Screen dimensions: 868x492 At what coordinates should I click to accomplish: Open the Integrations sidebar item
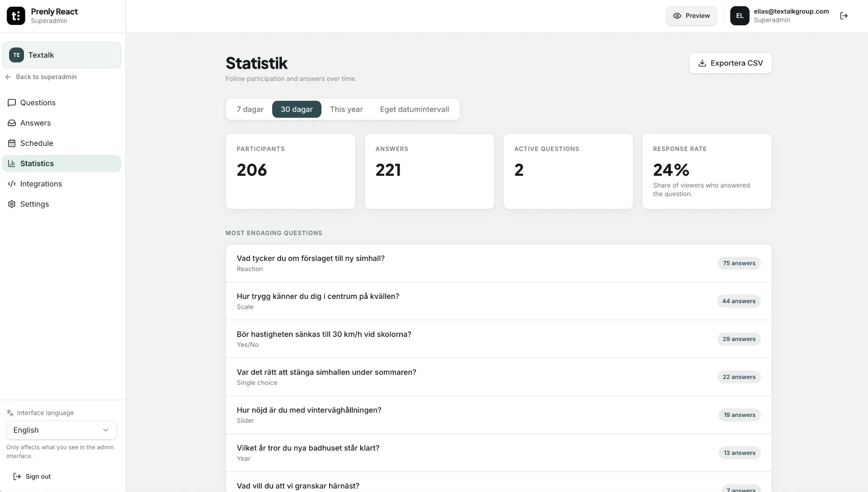[61, 184]
